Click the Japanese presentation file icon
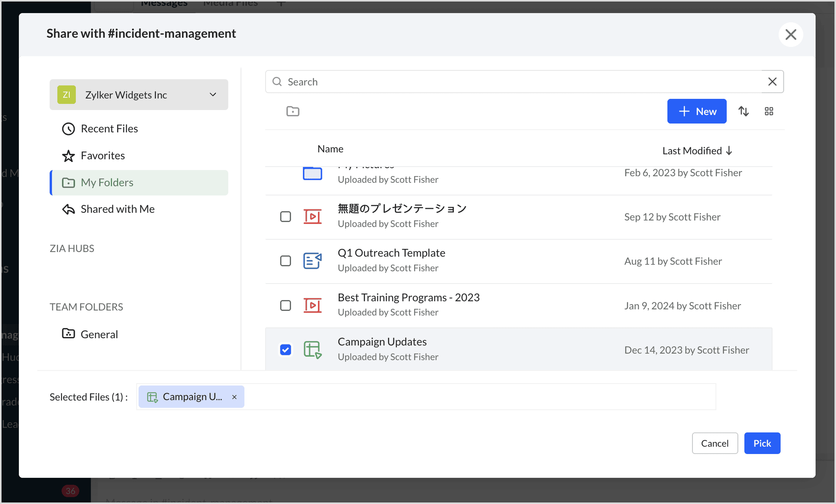836x504 pixels. point(313,217)
